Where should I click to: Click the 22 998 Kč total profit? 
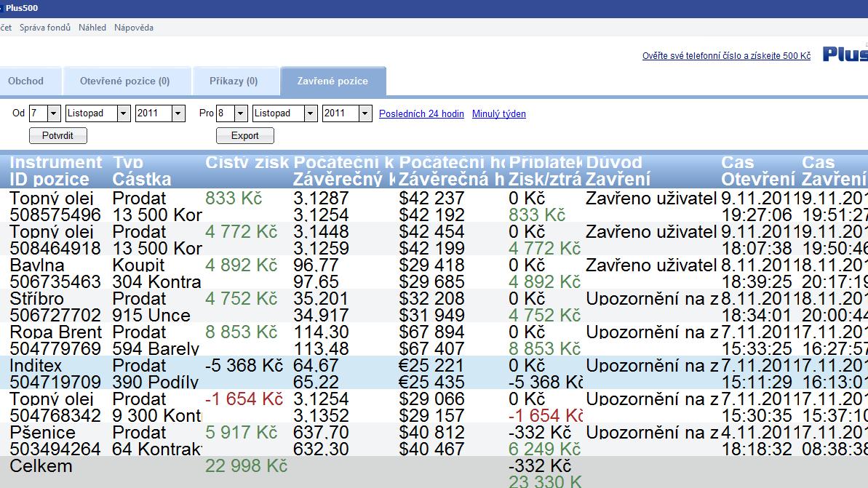(247, 466)
